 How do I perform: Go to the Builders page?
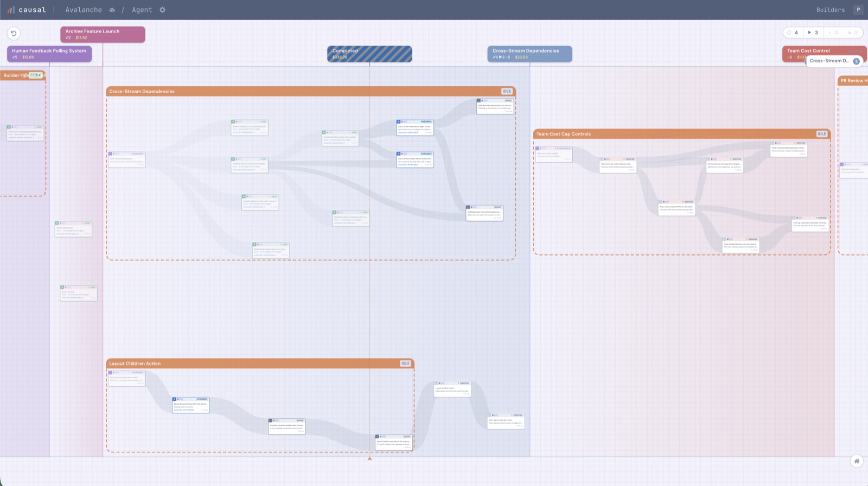831,10
